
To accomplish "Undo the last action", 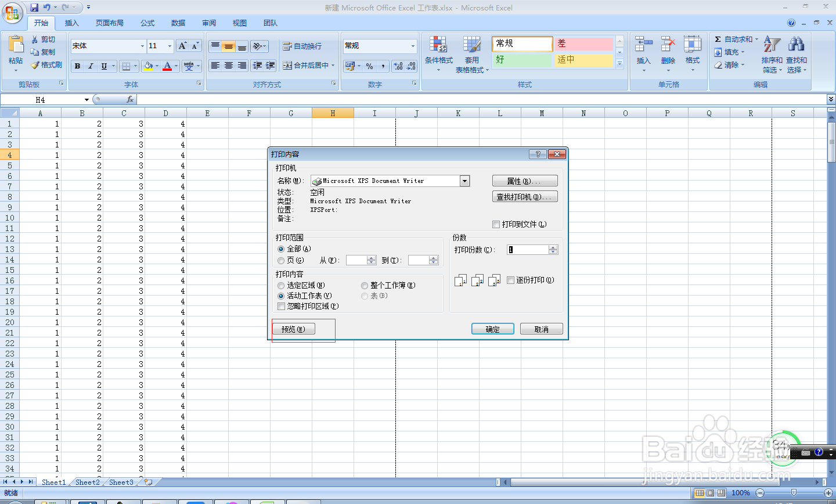I will coord(46,8).
